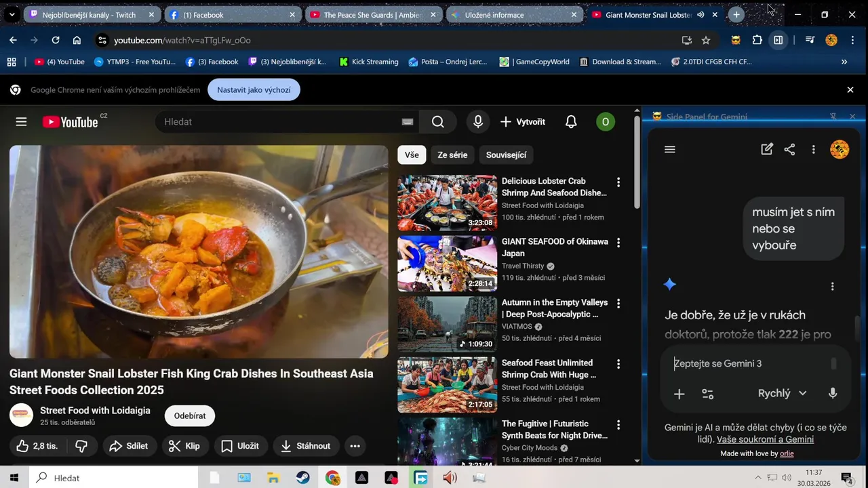Open the YouTube account avatar menu
868x488 pixels.
click(x=605, y=122)
